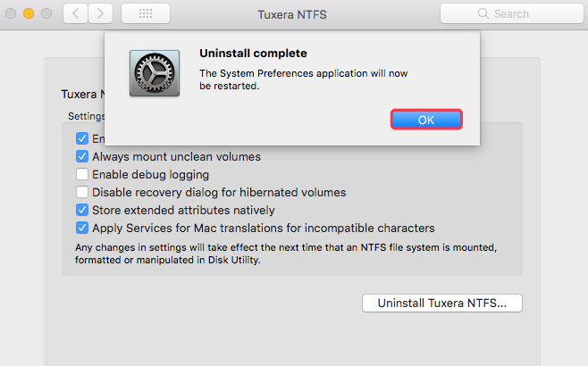Screen dimensions: 588x366
Task: Click the gray zoom window button
Action: (x=46, y=14)
